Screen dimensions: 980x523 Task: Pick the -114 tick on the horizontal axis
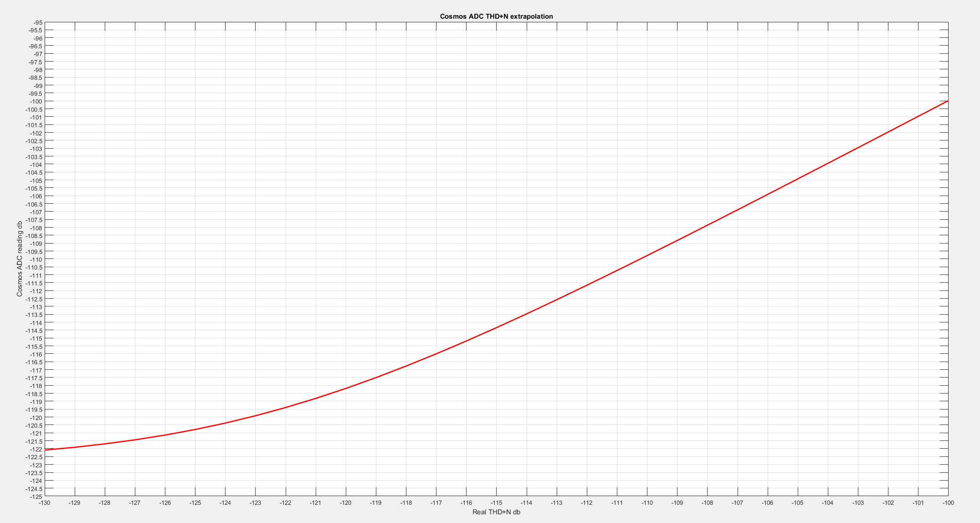[x=527, y=502]
